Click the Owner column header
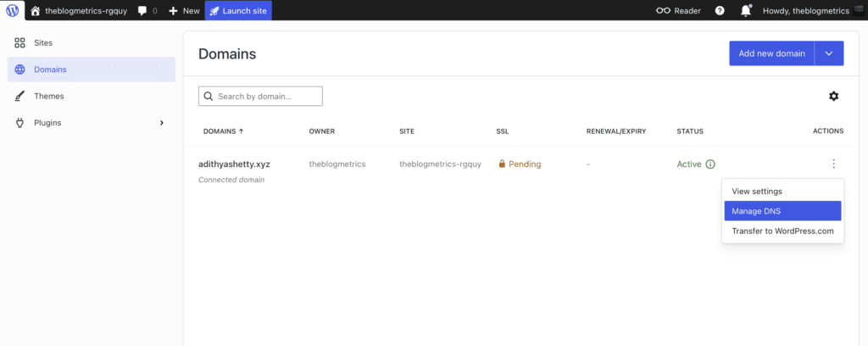The image size is (868, 346). click(321, 131)
